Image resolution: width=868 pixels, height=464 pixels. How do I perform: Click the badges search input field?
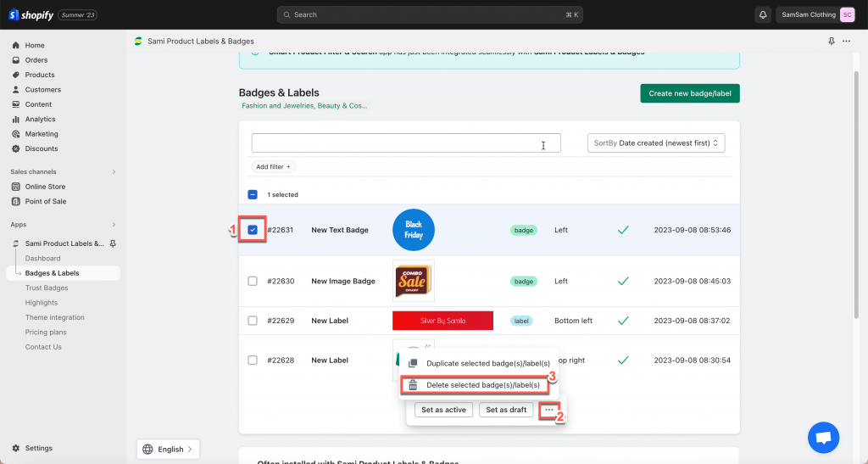click(x=406, y=143)
